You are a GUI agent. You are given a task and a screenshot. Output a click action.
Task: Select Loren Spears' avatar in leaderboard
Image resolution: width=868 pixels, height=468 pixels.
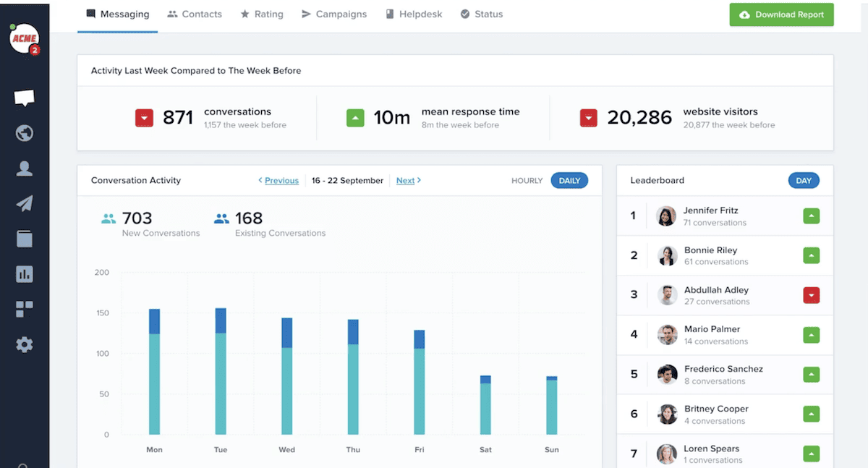pyautogui.click(x=666, y=454)
